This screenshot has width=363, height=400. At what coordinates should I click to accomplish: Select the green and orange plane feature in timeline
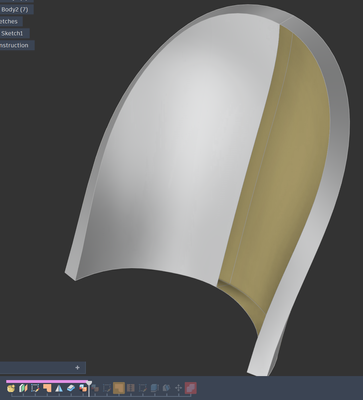click(23, 388)
